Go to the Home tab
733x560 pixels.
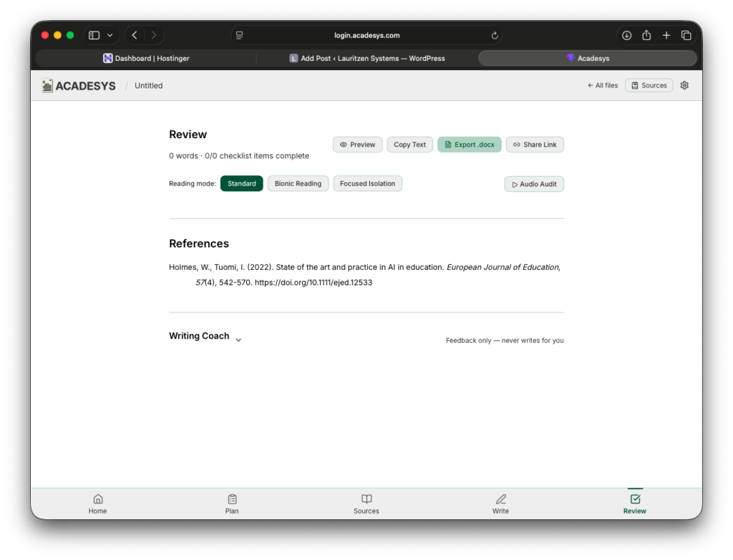tap(97, 504)
